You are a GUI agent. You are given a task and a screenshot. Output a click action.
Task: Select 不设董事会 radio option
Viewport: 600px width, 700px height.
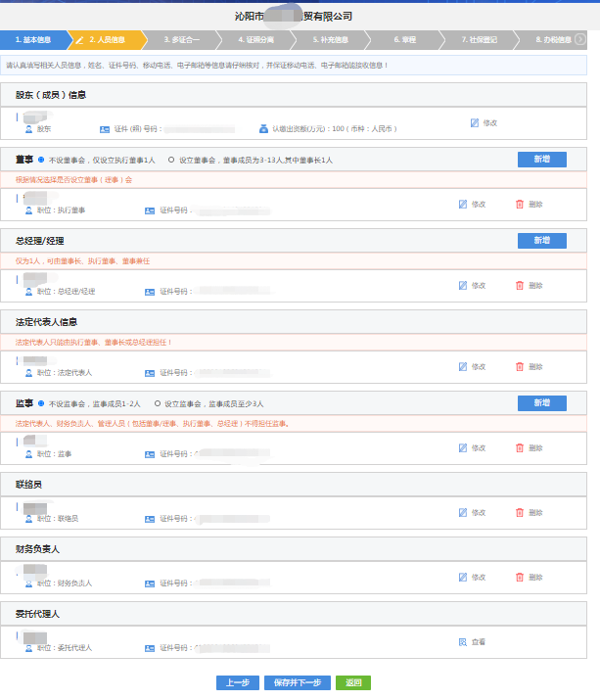point(41,160)
